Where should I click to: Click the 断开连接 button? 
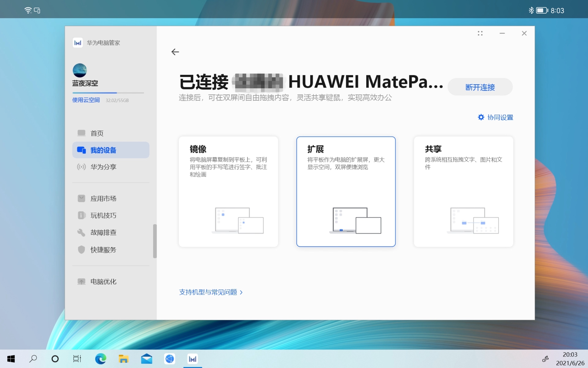[x=480, y=87]
